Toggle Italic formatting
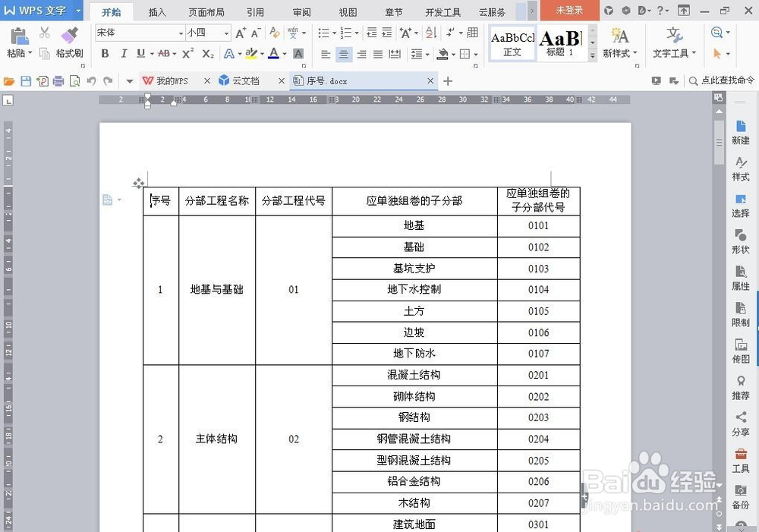 coord(123,54)
